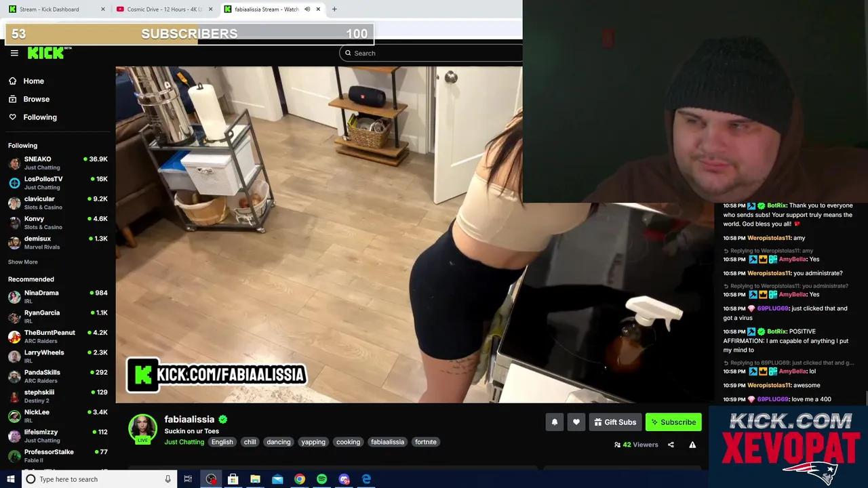Click the report warning triangle icon
This screenshot has width=868, height=488.
pos(692,445)
